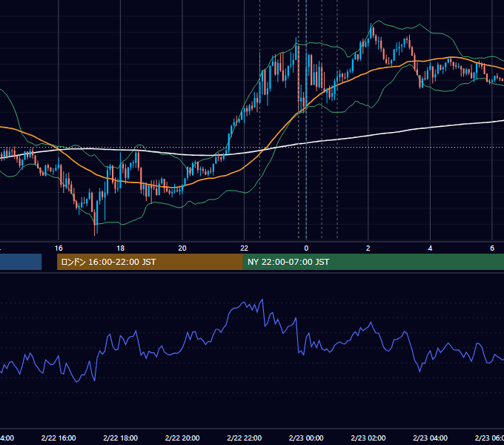Click the NY 22:00-07:00 JST session bar
Image resolution: width=504 pixels, height=445 pixels.
[373, 262]
